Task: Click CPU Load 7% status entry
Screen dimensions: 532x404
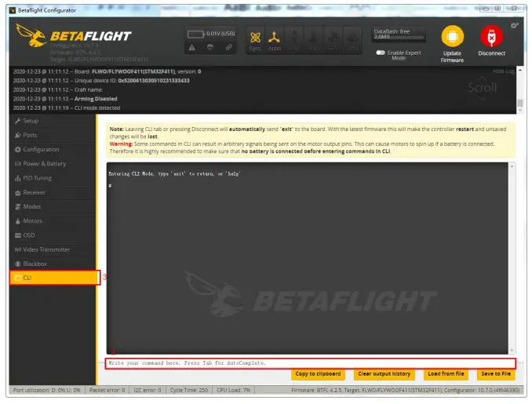Action: pyautogui.click(x=233, y=390)
